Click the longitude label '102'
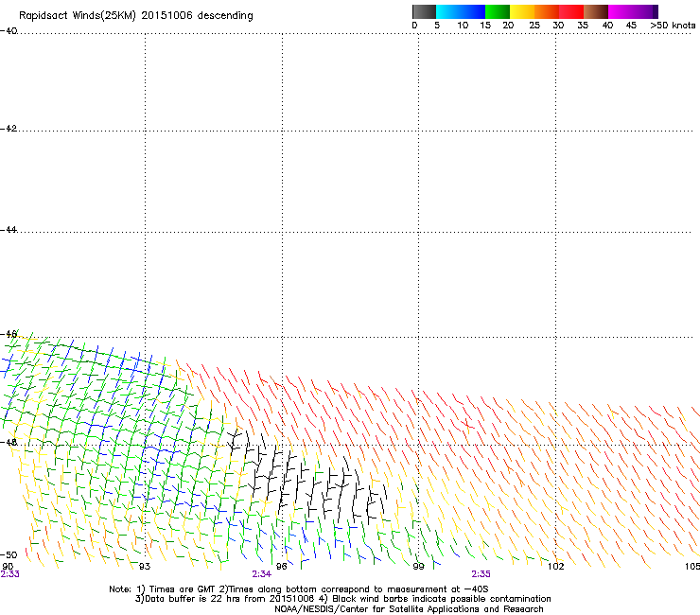This screenshot has height=615, width=700. click(555, 567)
